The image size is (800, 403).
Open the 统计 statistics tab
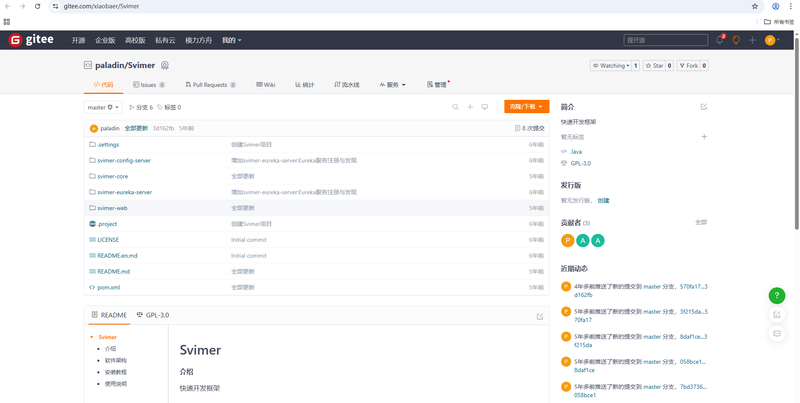pos(305,85)
